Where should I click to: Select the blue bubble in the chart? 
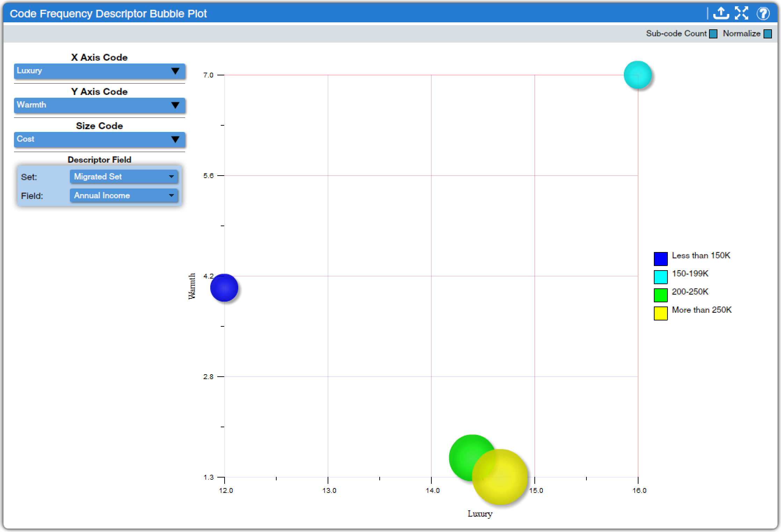click(224, 288)
